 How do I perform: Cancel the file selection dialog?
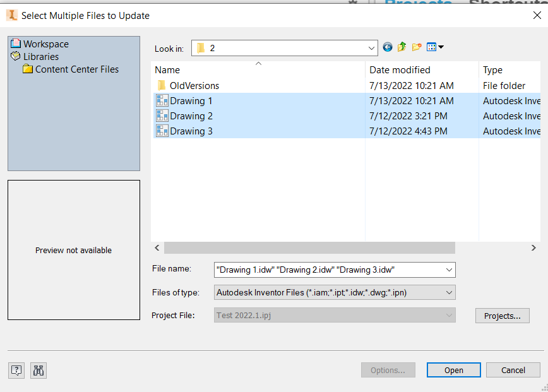coord(513,370)
